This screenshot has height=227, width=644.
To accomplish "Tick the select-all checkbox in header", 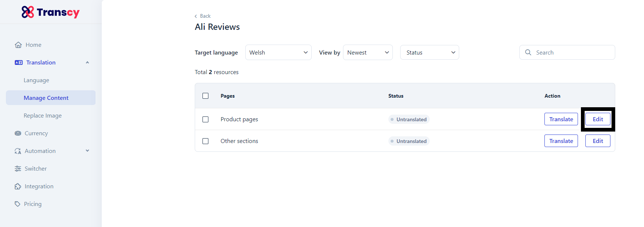I will pyautogui.click(x=205, y=96).
